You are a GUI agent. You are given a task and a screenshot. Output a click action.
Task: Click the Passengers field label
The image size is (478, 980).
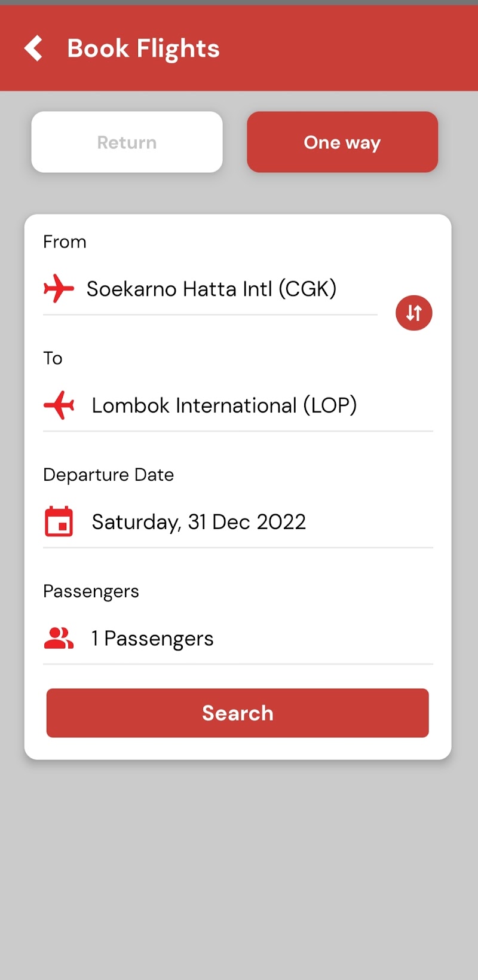pos(91,591)
